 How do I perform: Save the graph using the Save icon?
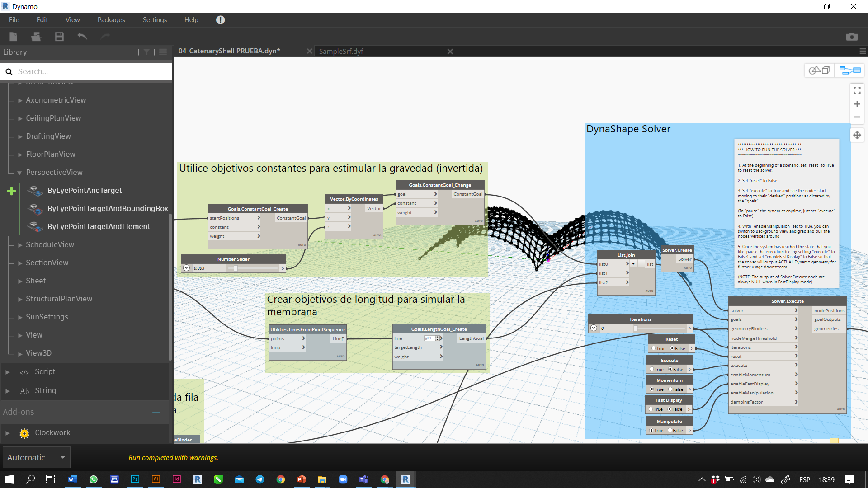(59, 37)
